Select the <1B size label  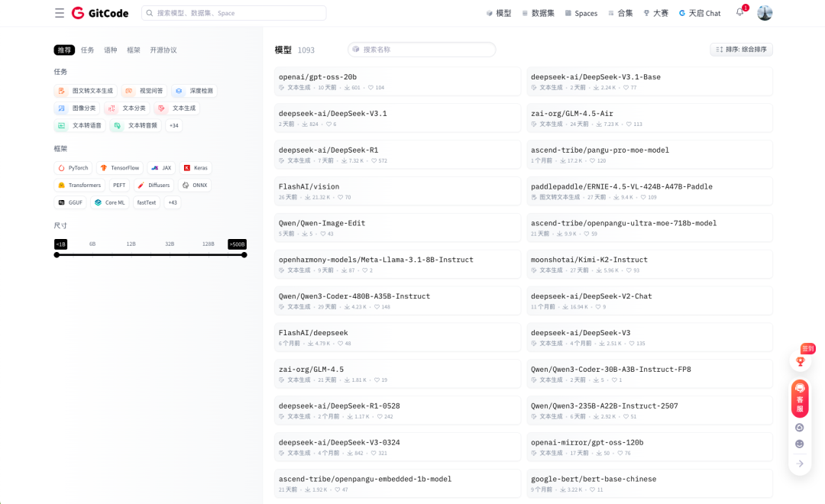click(60, 244)
